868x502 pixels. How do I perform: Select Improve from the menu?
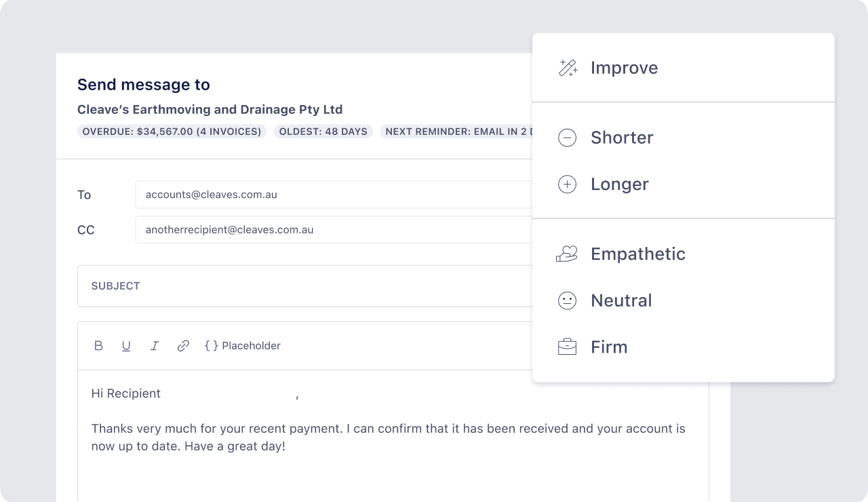[x=624, y=68]
